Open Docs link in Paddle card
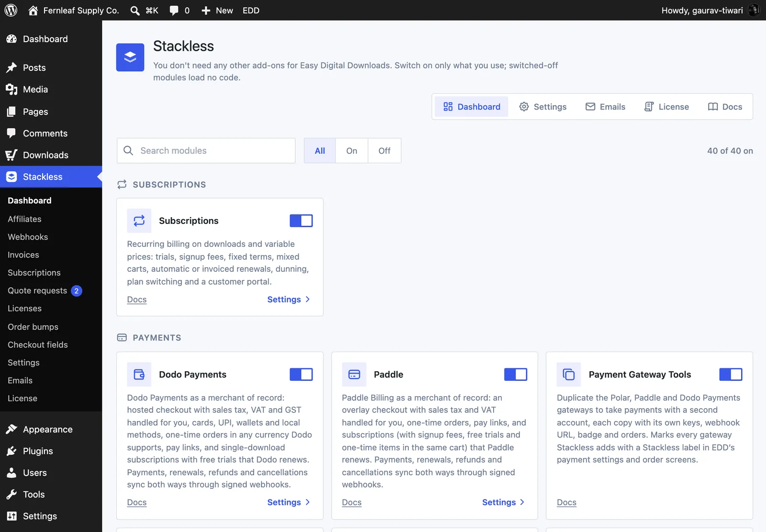 pyautogui.click(x=352, y=502)
